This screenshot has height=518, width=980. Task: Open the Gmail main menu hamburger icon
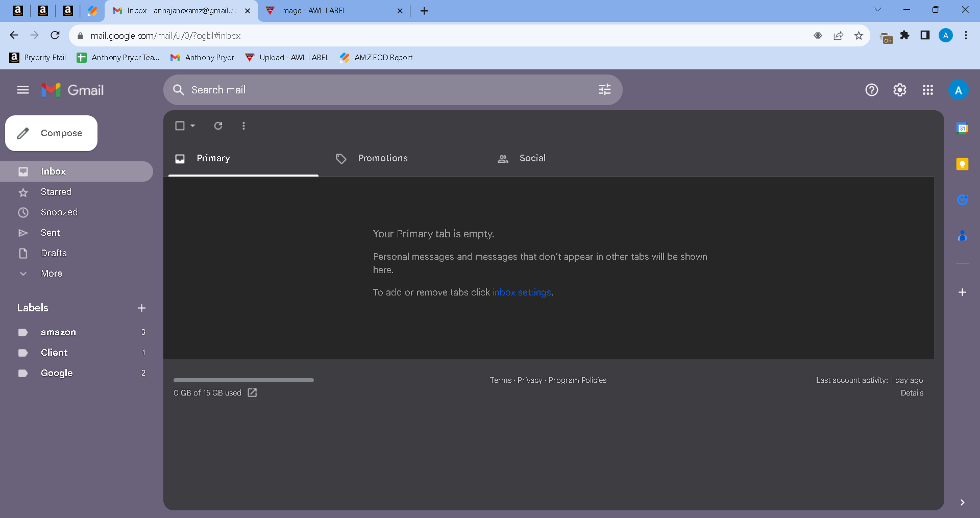coord(23,90)
